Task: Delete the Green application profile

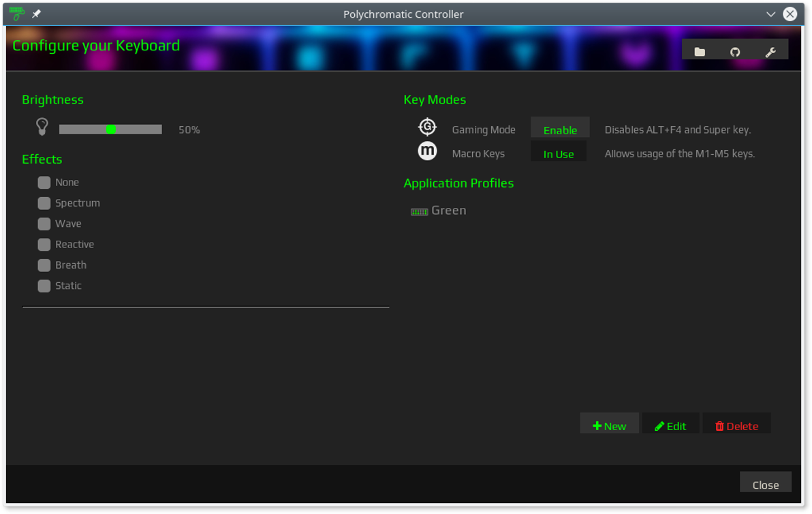Action: pyautogui.click(x=736, y=425)
